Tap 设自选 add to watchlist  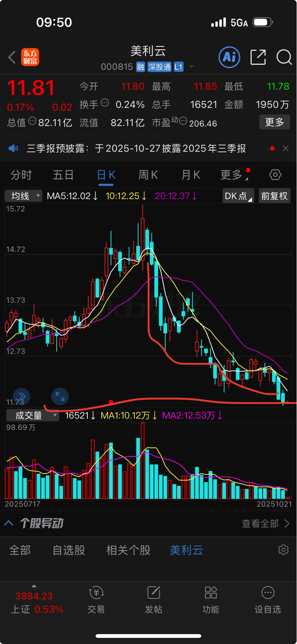[x=268, y=600]
